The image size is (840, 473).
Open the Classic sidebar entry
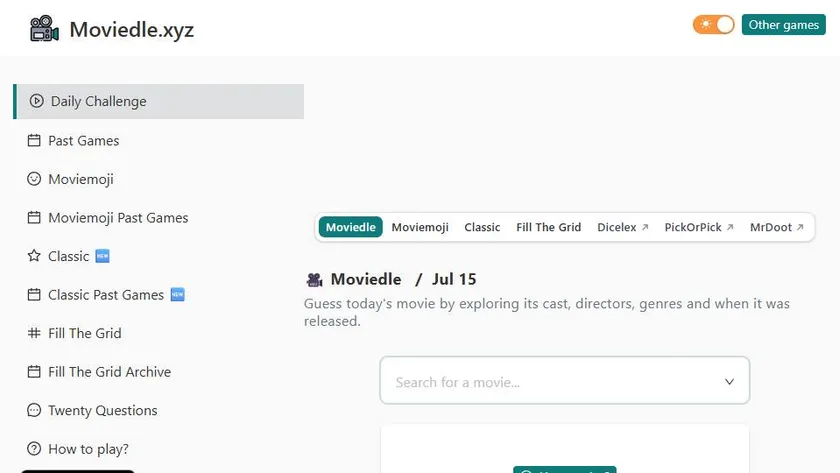click(x=69, y=256)
